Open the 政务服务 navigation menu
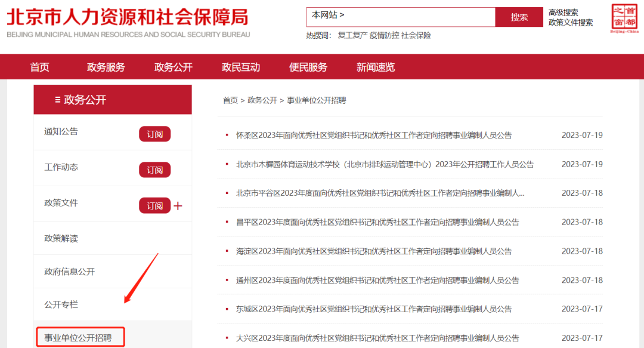 tap(106, 67)
